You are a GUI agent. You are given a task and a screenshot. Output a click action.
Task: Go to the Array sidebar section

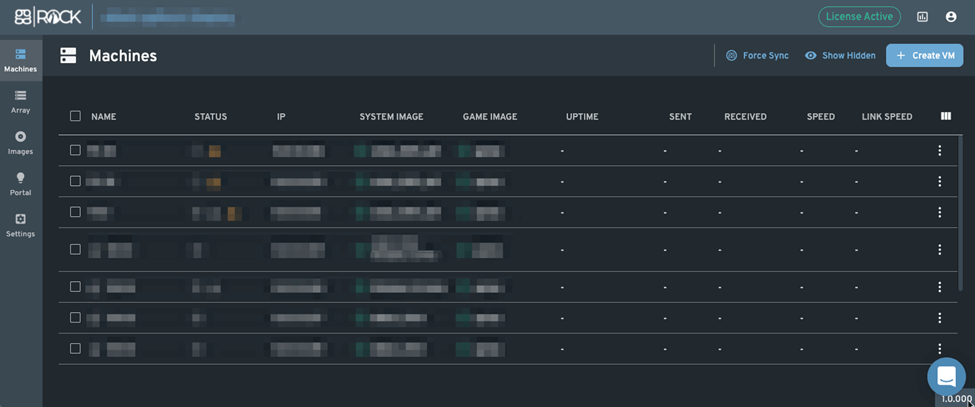coord(20,101)
